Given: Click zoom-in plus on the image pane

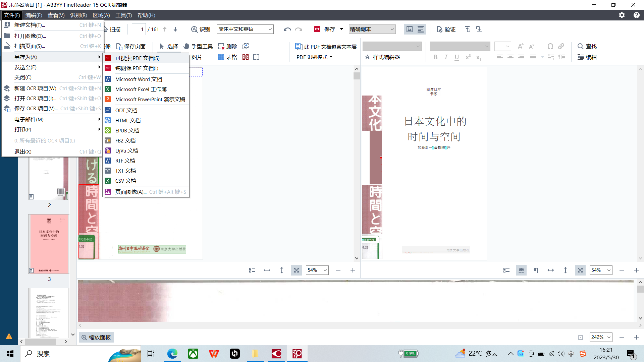Looking at the screenshot, I should pos(353,270).
